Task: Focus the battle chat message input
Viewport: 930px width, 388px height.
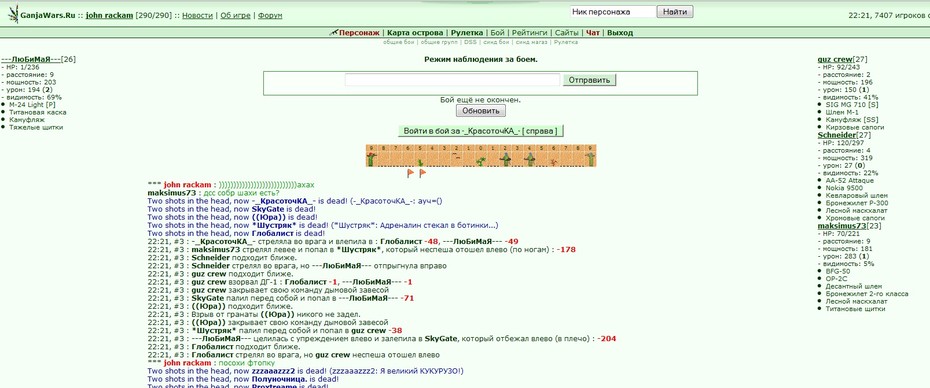Action: tap(453, 80)
